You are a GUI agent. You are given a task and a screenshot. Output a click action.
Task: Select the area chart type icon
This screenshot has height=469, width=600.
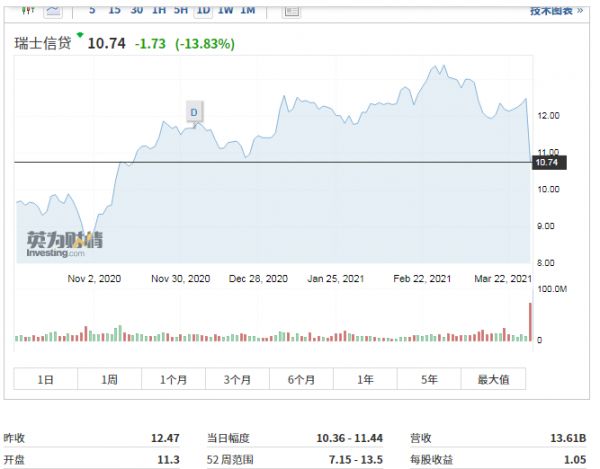53,9
